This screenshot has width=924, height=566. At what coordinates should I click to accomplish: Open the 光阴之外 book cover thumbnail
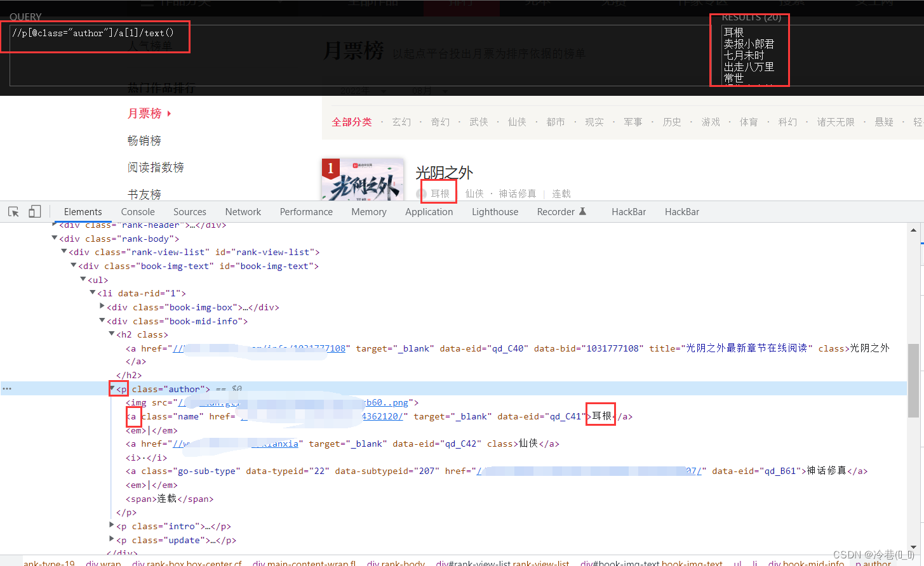click(x=363, y=180)
